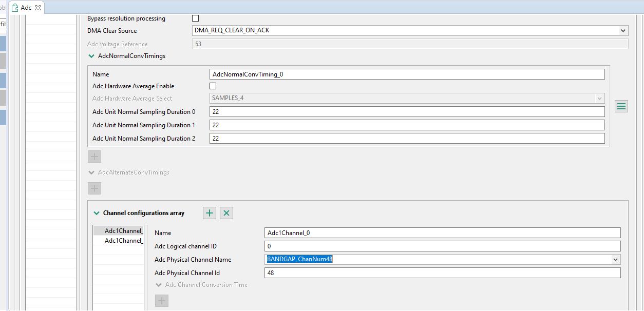Click the plus icon below AdcNormalConvTimings
The height and width of the screenshot is (311, 644).
94,156
